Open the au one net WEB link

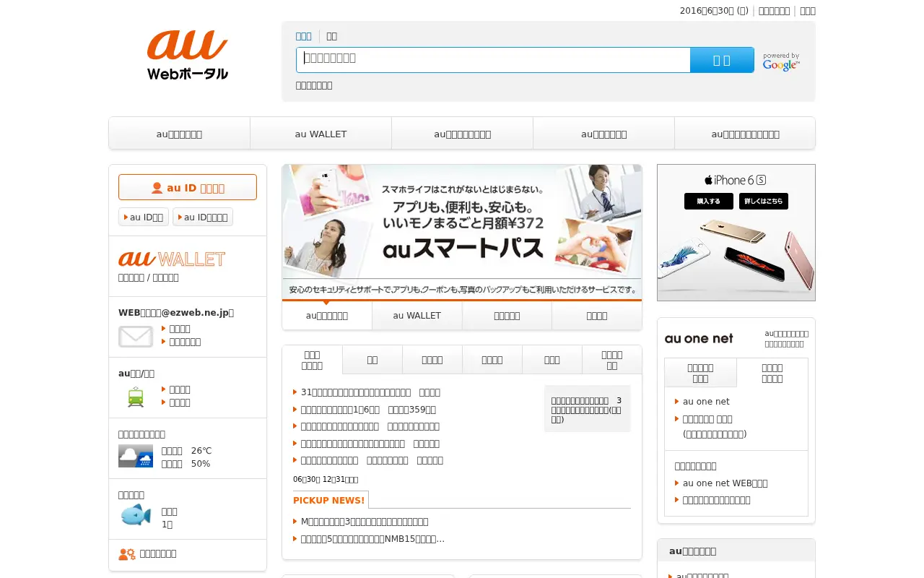(725, 483)
